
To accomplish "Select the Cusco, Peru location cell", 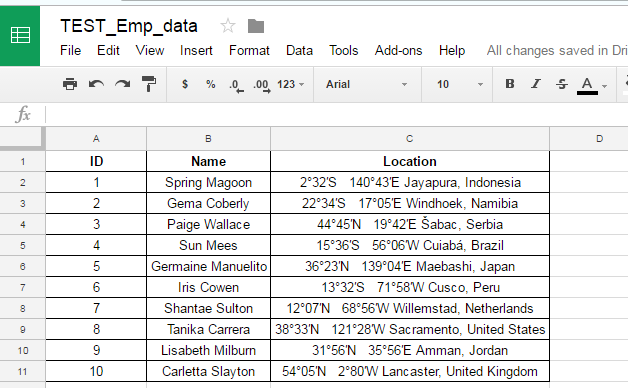I will tap(410, 287).
